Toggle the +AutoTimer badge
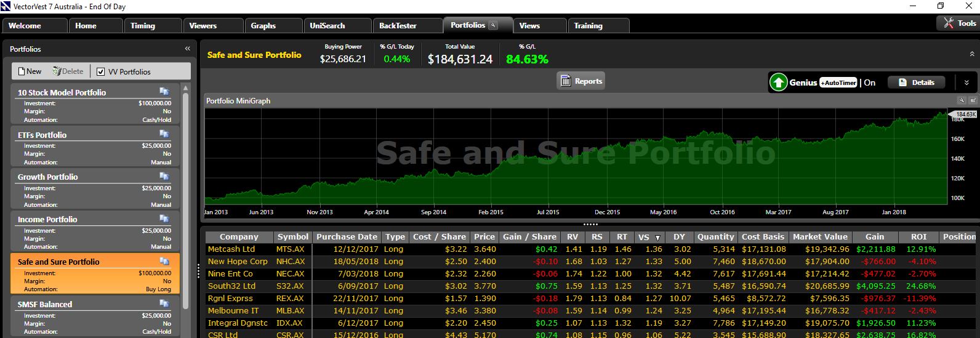Viewport: 980px width, 338px height. [x=838, y=82]
